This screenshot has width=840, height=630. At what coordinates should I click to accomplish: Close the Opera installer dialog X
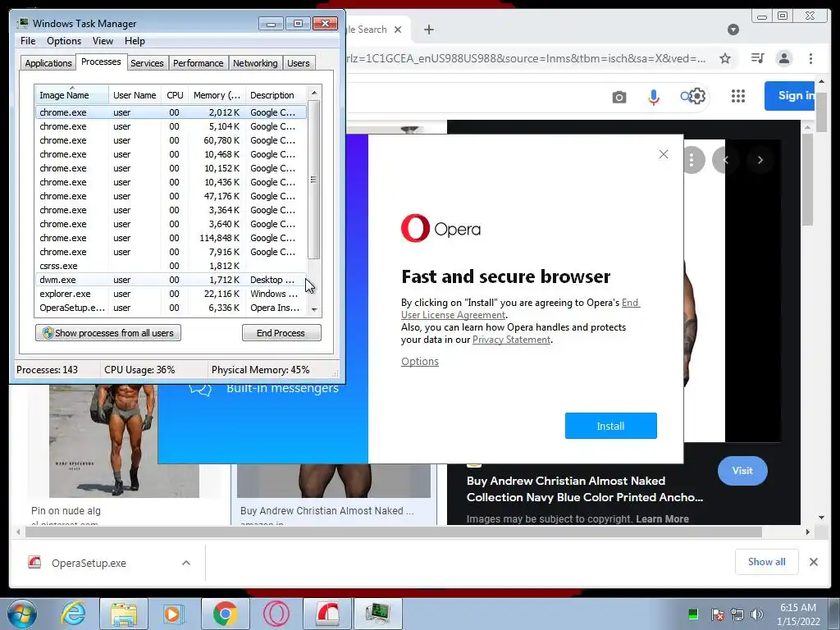click(663, 154)
